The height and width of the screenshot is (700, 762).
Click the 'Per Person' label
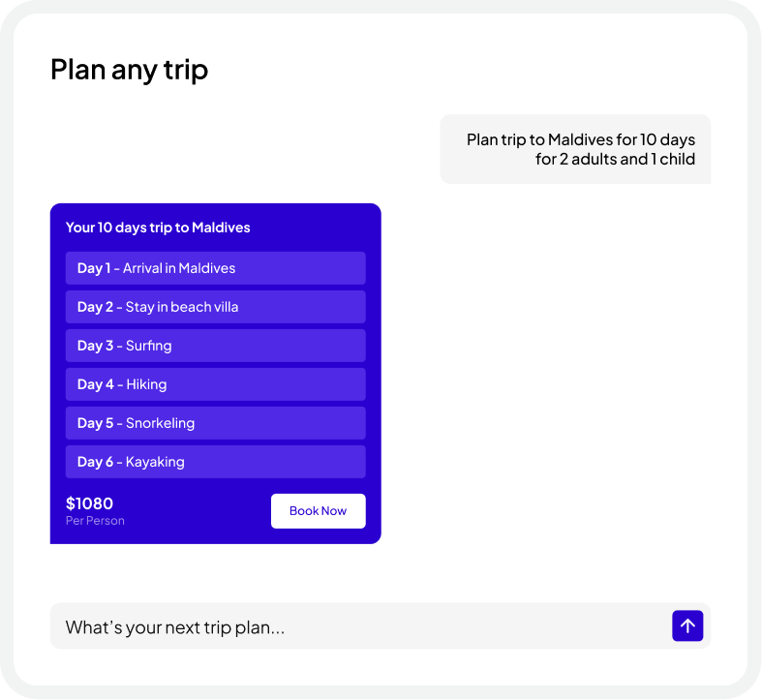tap(95, 521)
